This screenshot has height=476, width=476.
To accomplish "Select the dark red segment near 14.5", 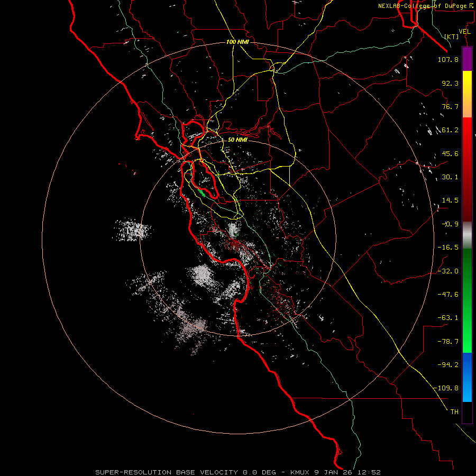I will pyautogui.click(x=467, y=200).
